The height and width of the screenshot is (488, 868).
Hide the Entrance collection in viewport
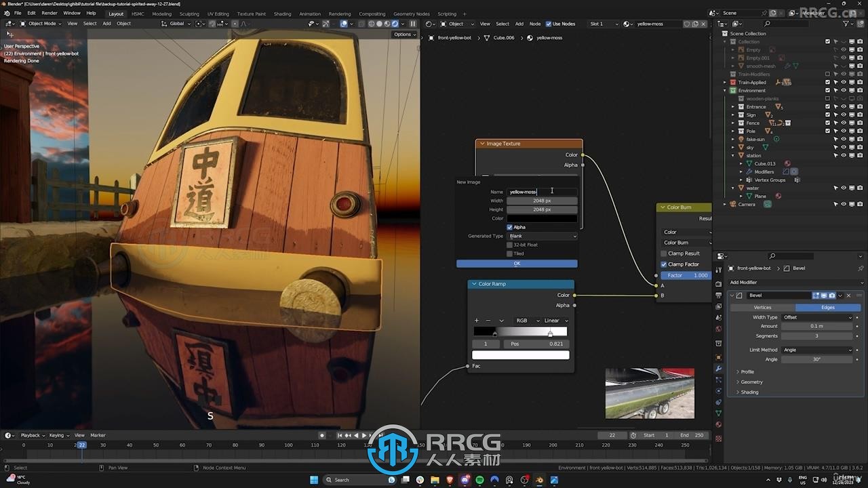tap(844, 106)
